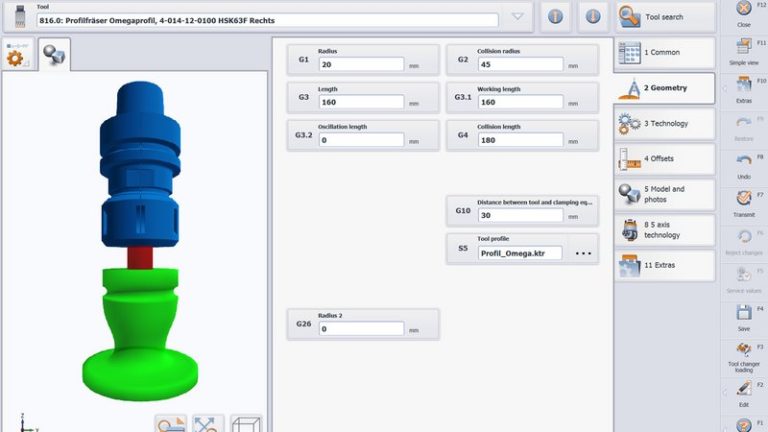Toggle wireframe cube view of 3D model
The image size is (768, 432).
pyautogui.click(x=246, y=423)
